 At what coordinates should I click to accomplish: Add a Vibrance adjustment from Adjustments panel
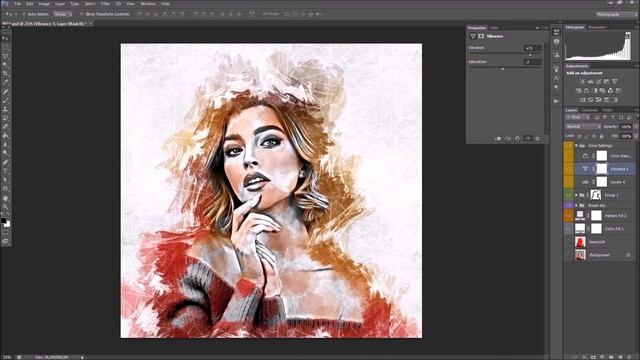pos(615,82)
